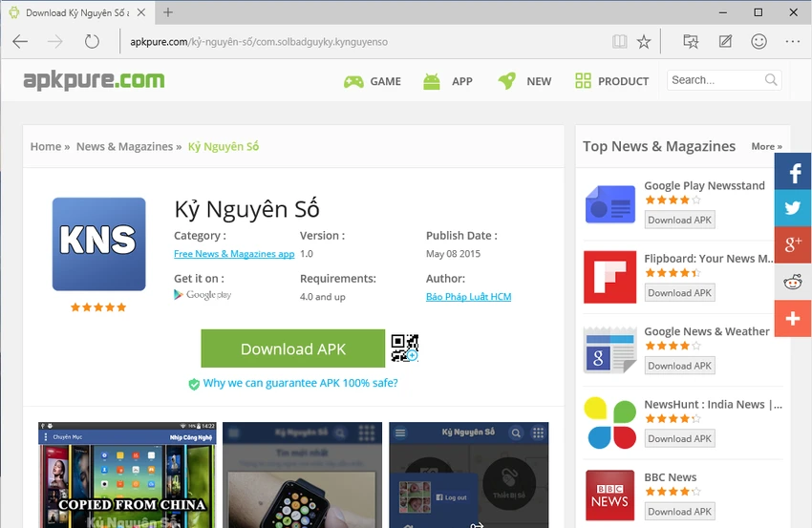Open Why we can guarantee APK safe link
The height and width of the screenshot is (528, 812).
[x=300, y=383]
